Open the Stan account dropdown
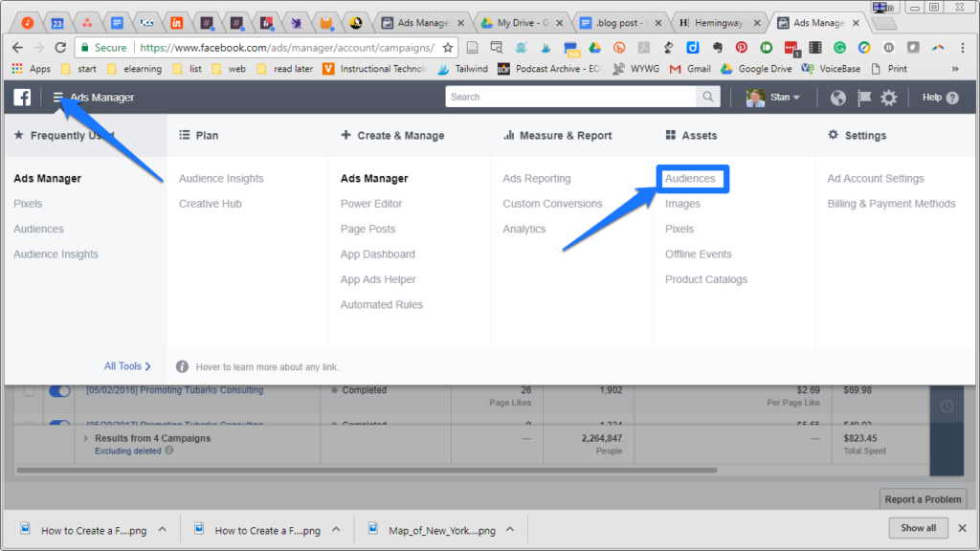 coord(775,98)
